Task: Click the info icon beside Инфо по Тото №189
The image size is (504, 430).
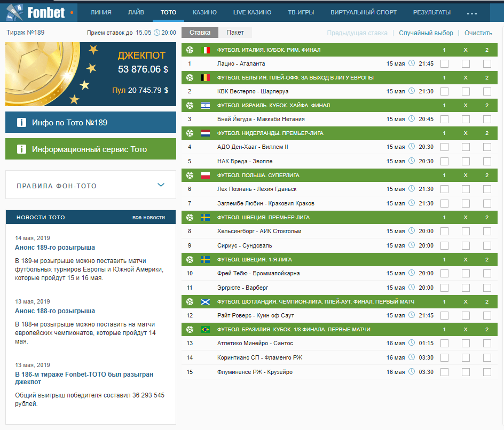Action: coord(21,122)
